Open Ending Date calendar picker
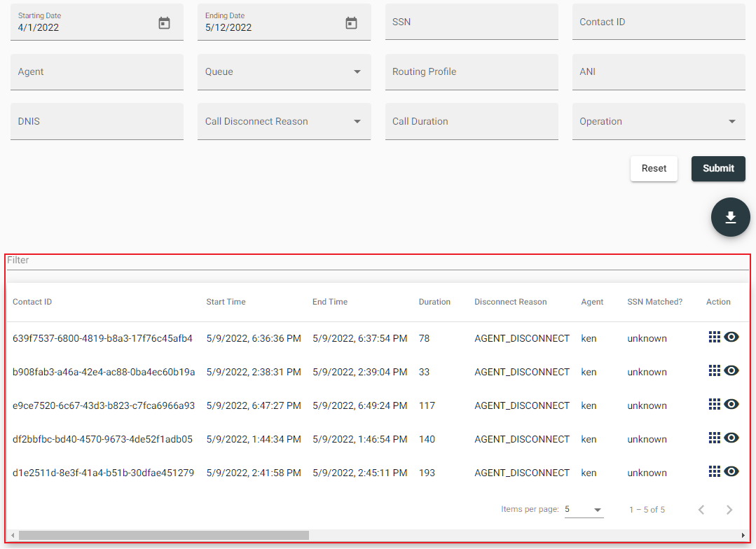The width and height of the screenshot is (756, 549). pos(351,22)
